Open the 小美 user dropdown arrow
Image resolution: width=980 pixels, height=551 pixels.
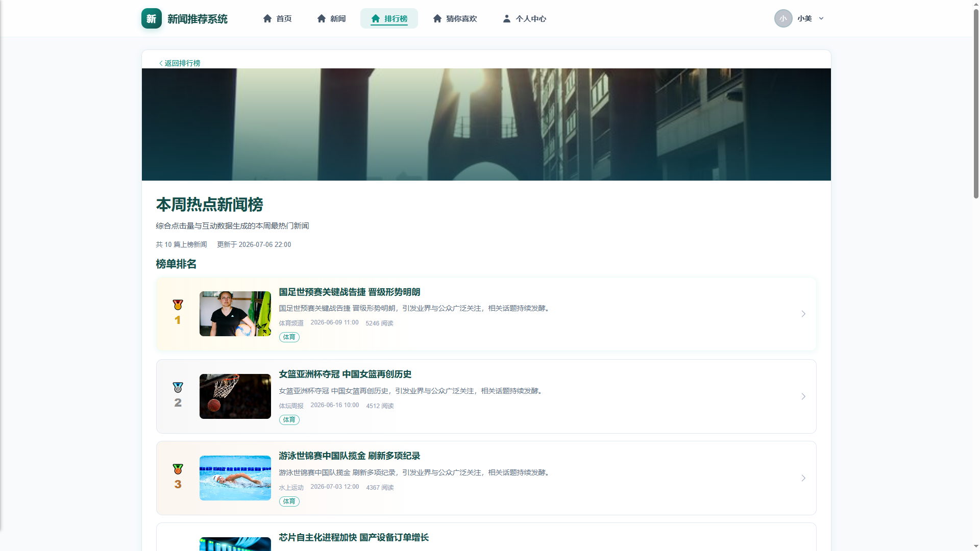coord(821,18)
